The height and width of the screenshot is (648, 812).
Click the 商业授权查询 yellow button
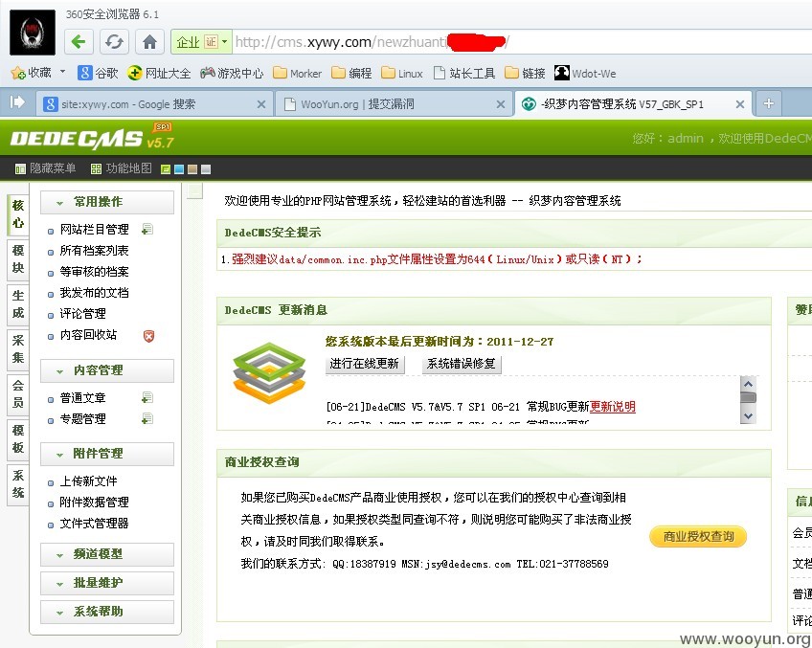[x=698, y=537]
